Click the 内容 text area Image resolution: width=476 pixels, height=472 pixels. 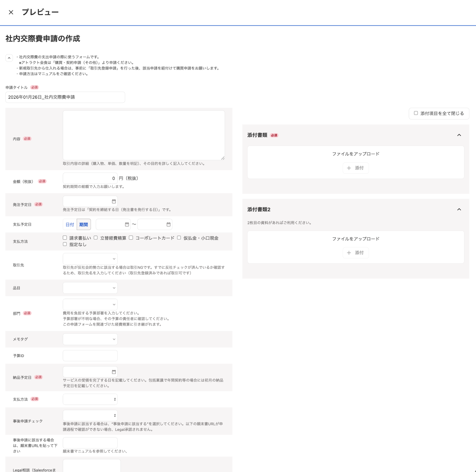click(144, 135)
